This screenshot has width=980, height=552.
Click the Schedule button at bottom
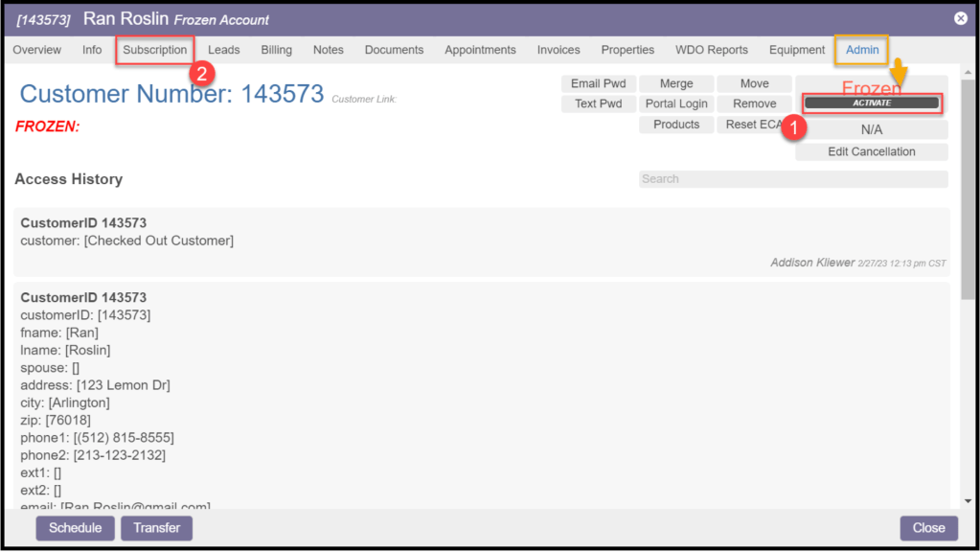(76, 528)
